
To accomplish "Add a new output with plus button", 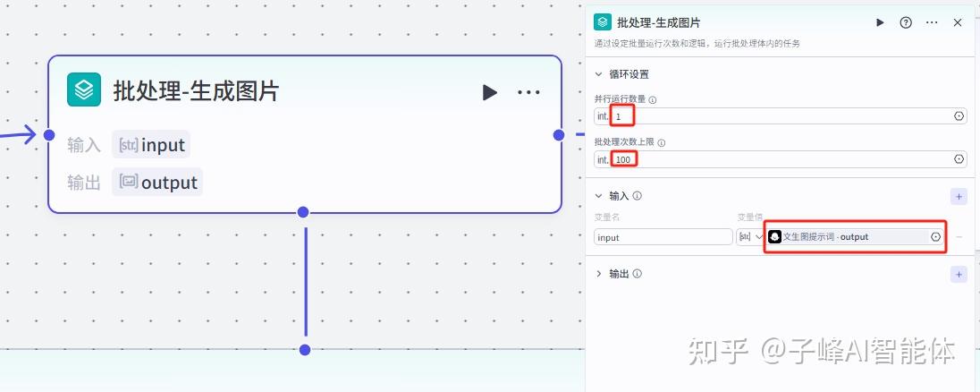I will [959, 274].
